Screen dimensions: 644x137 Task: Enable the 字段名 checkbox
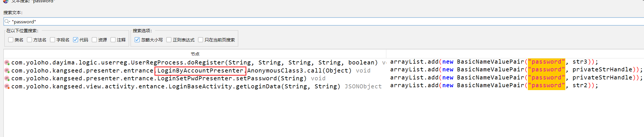click(x=52, y=40)
